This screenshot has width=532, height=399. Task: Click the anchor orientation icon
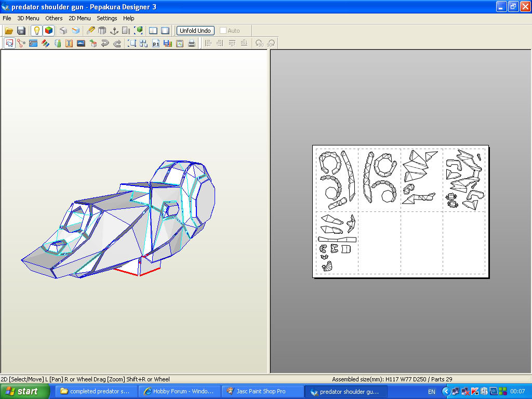pos(114,31)
